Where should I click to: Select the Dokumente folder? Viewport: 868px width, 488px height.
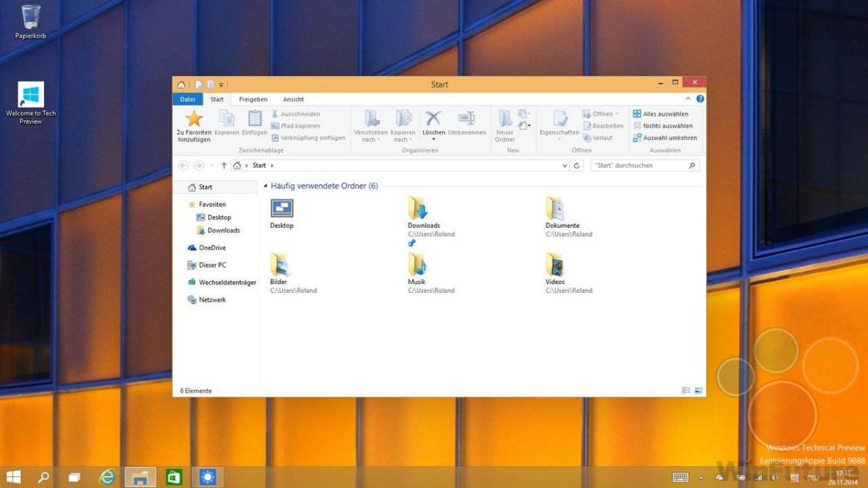[555, 208]
